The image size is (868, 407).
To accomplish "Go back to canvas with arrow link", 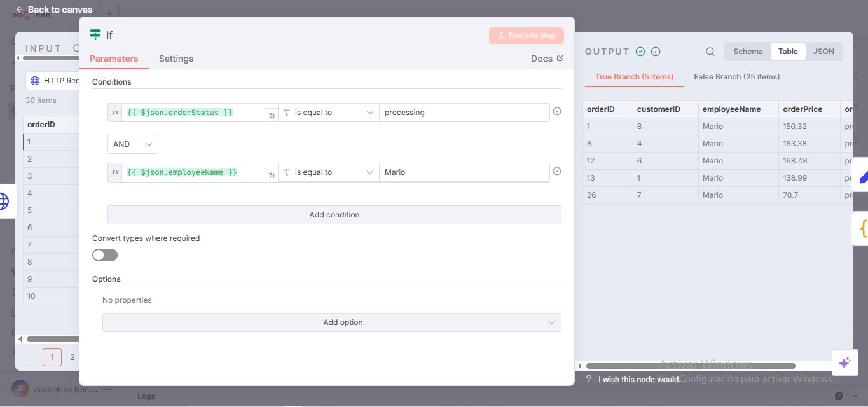I will tap(54, 10).
